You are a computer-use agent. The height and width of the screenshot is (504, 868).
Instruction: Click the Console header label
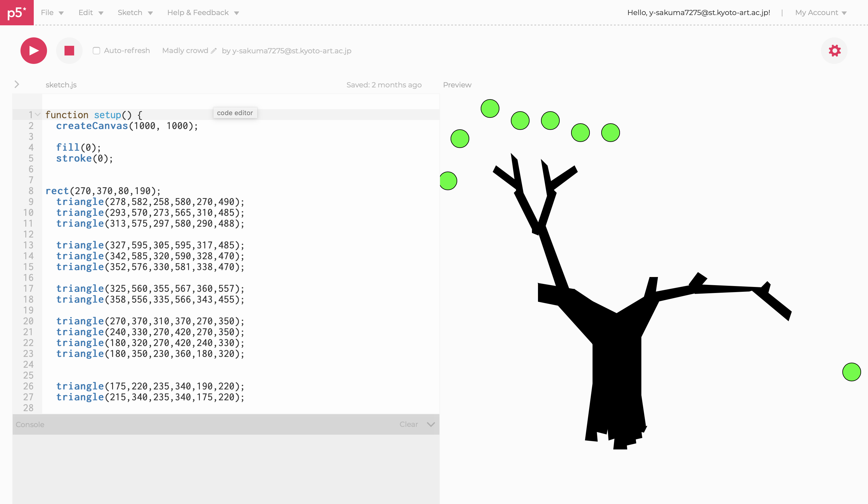[x=30, y=424]
